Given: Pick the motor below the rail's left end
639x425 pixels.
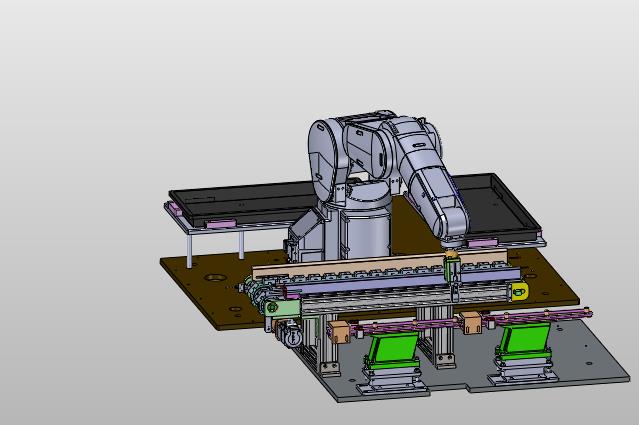Looking at the screenshot, I should click(290, 335).
